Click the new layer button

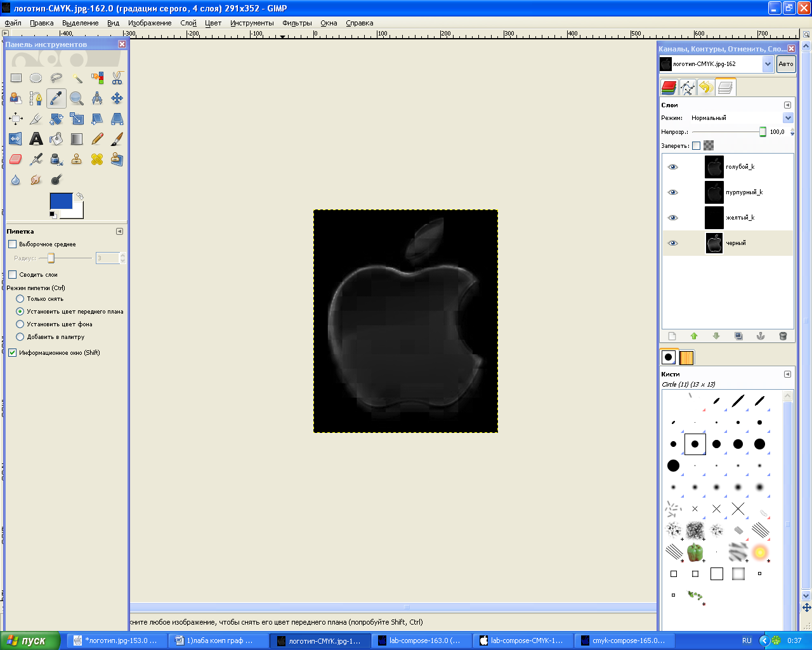pyautogui.click(x=672, y=336)
